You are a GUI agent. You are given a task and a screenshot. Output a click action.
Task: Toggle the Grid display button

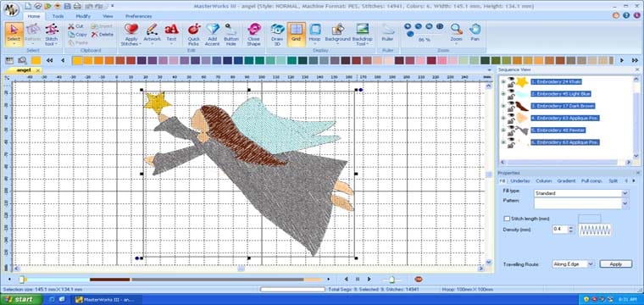pos(296,35)
